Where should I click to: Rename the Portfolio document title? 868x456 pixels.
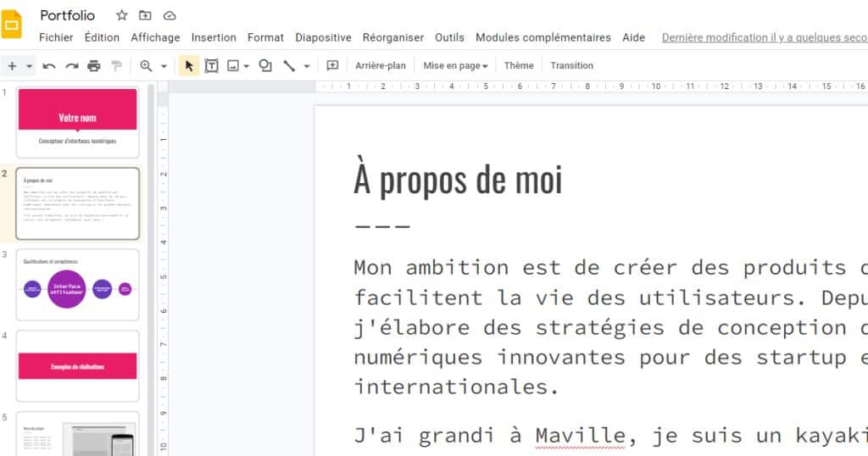(x=68, y=15)
